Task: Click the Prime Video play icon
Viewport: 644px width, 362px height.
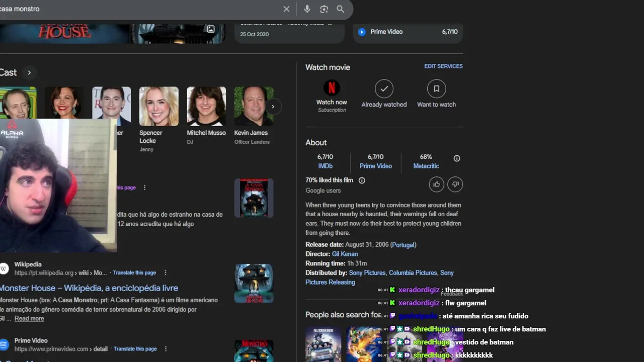Action: coord(361,32)
